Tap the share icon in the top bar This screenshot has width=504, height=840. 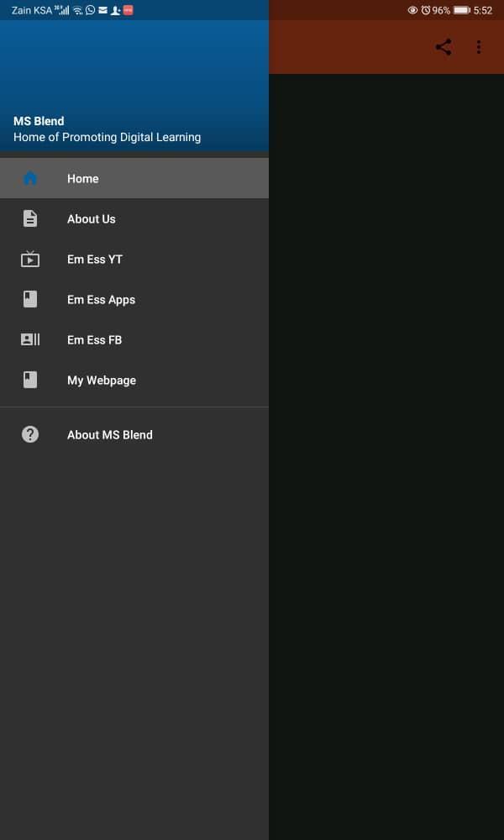tap(443, 47)
